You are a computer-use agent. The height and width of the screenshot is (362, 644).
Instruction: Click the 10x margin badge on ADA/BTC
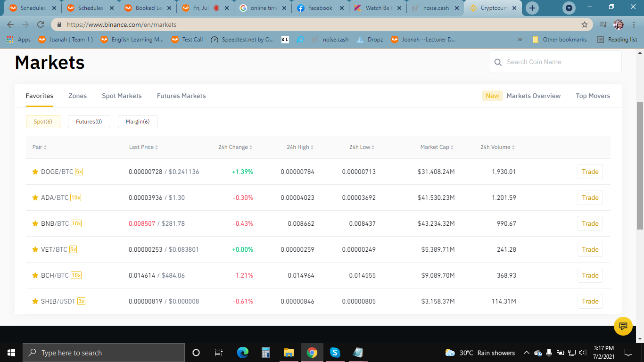[x=76, y=197]
